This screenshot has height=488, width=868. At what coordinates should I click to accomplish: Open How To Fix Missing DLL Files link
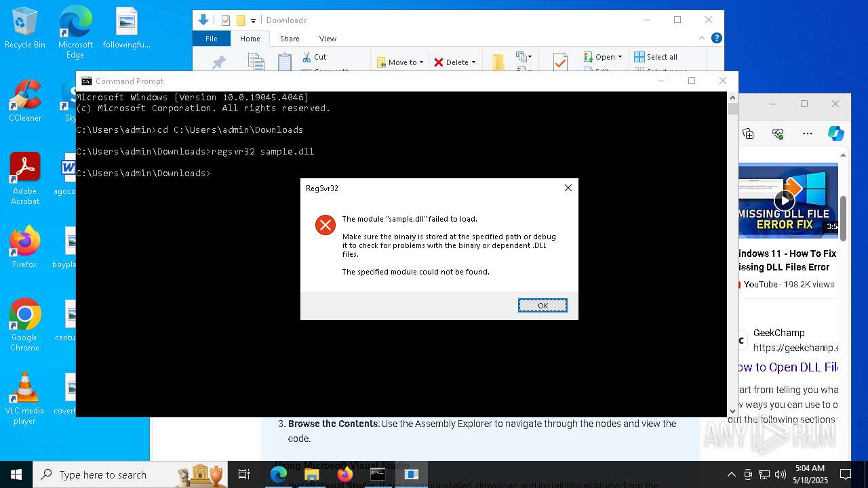click(787, 260)
